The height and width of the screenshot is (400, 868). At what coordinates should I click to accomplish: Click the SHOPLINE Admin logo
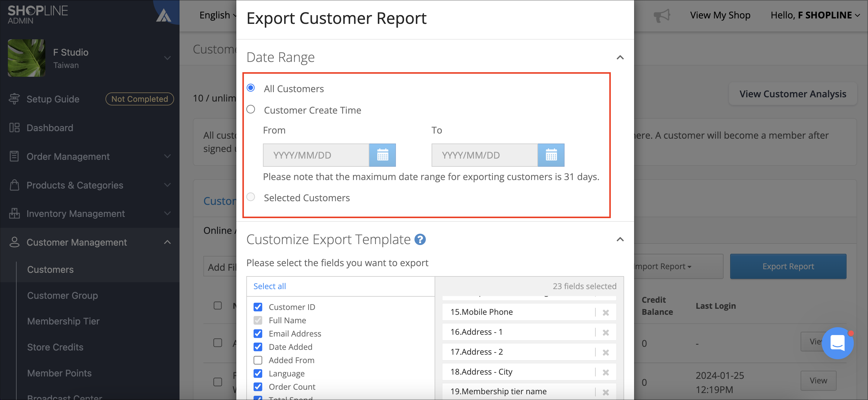coord(38,15)
